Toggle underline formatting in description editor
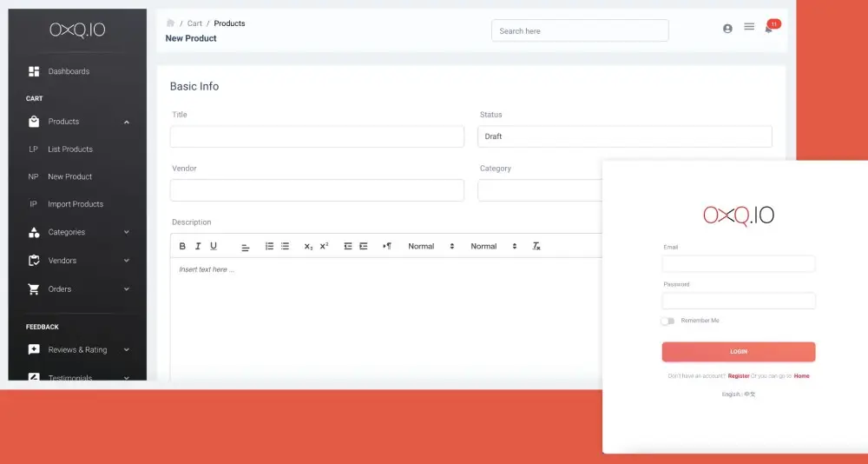The width and height of the screenshot is (868, 464). point(214,246)
